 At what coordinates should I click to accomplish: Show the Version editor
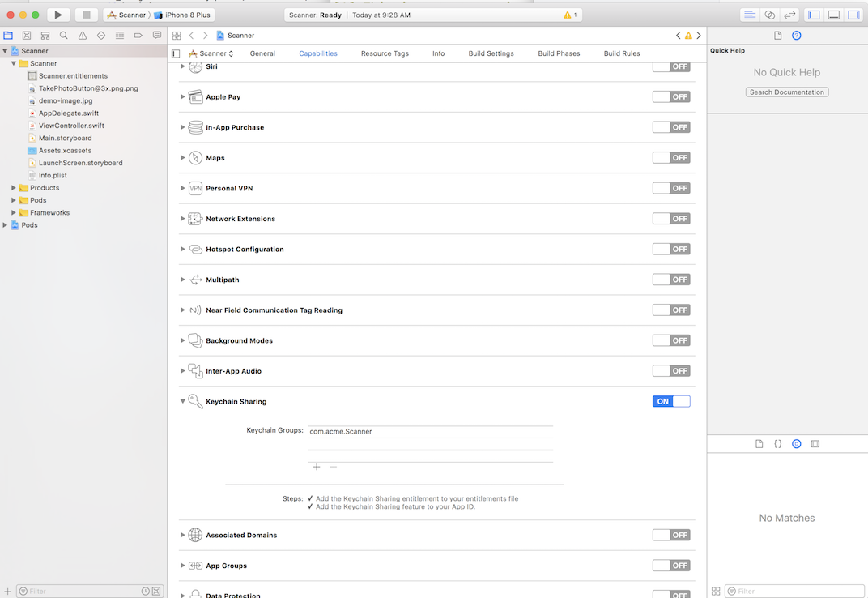point(789,15)
